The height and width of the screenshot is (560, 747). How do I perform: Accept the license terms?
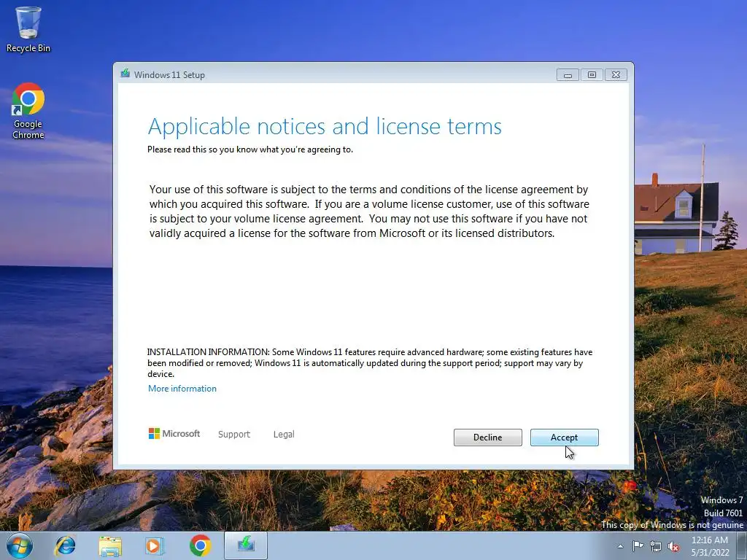(564, 437)
